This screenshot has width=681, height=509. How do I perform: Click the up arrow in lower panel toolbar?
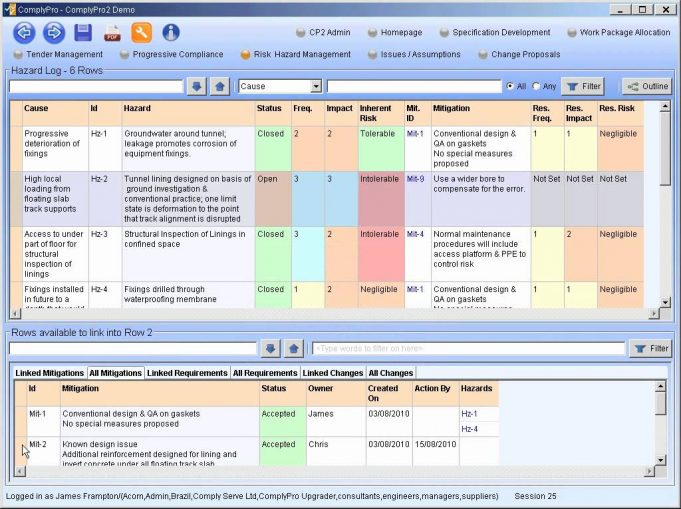[x=293, y=348]
